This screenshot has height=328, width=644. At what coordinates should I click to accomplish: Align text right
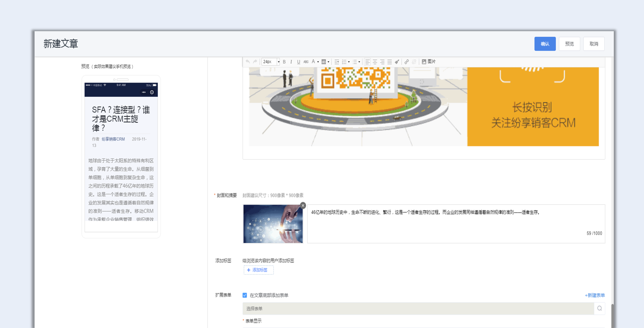(x=382, y=62)
